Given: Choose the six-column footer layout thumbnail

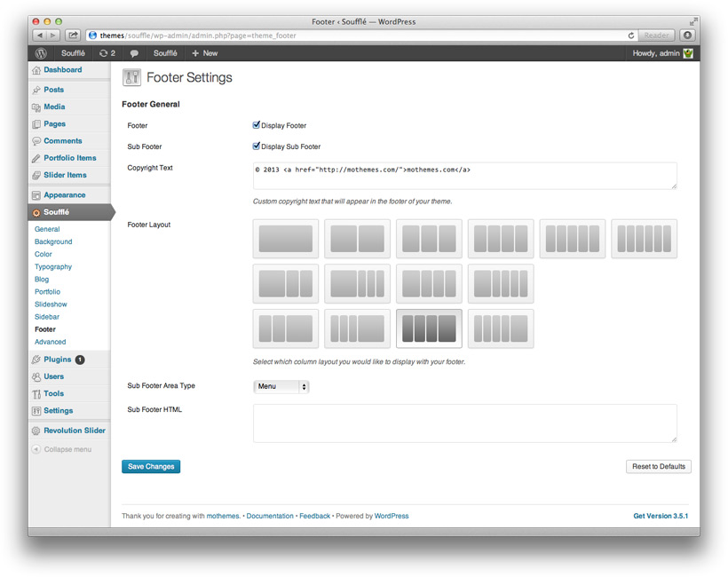Looking at the screenshot, I should tap(644, 239).
